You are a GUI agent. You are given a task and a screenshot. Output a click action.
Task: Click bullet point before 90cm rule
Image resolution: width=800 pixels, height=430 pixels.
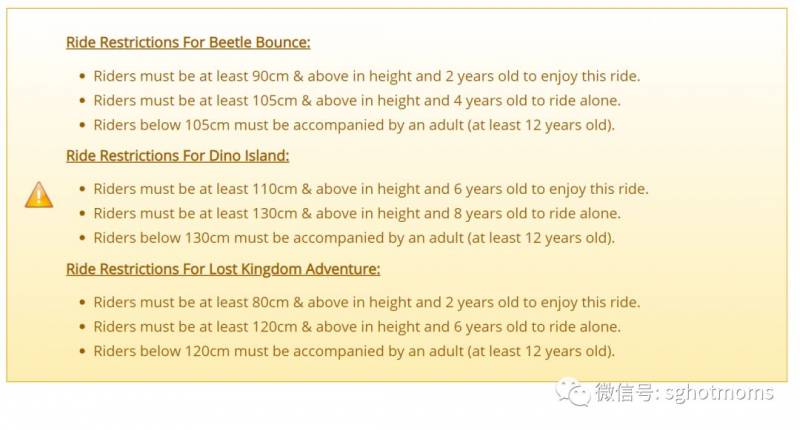point(81,76)
